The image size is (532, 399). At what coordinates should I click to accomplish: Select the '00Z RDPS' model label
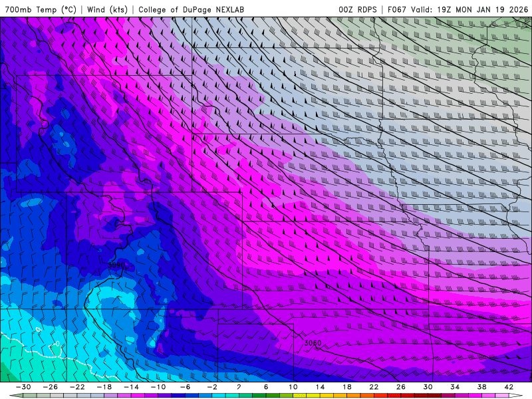click(x=357, y=9)
